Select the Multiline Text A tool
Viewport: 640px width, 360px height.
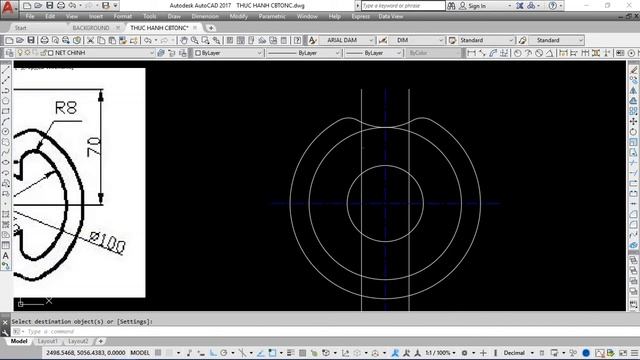coord(6,256)
